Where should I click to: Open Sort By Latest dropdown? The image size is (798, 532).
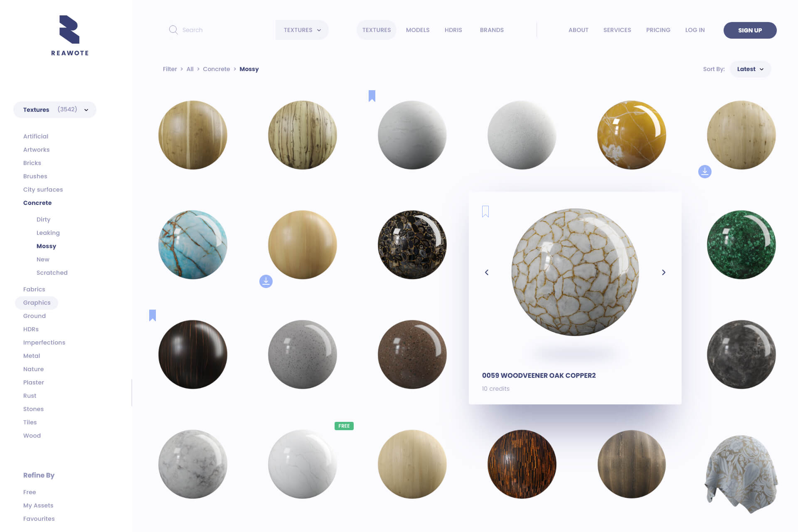point(750,69)
